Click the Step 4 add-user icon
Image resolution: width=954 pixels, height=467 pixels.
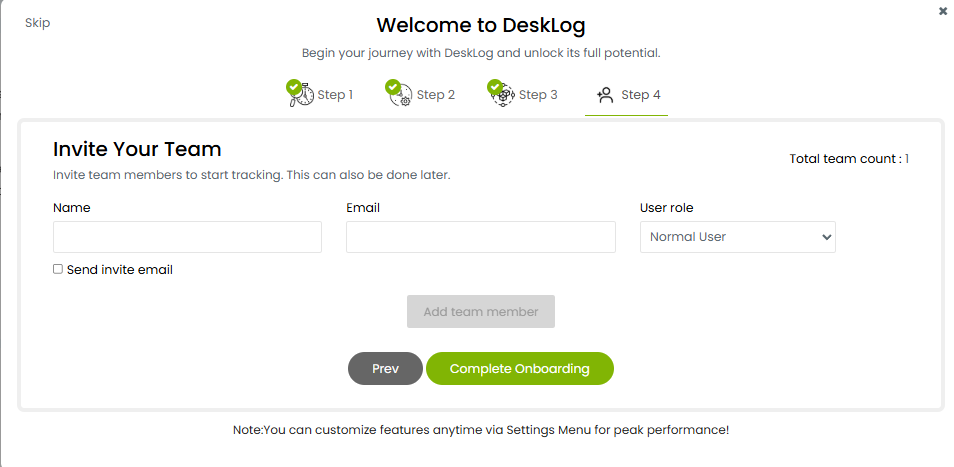pos(605,95)
